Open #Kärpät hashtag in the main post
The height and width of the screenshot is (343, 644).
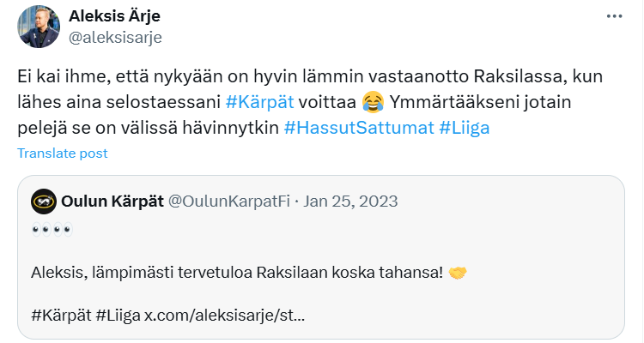point(260,102)
